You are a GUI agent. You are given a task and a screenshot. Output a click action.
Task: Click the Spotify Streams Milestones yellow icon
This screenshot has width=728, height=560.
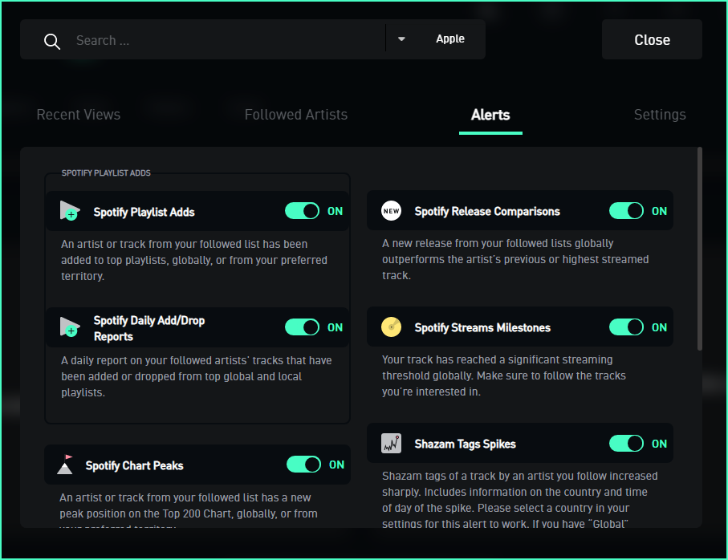tap(392, 327)
